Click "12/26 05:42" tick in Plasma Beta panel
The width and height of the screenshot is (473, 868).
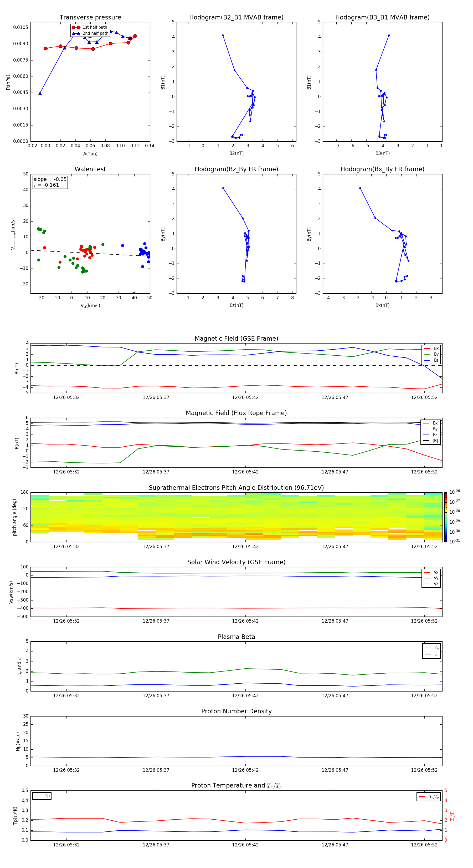[x=245, y=696]
